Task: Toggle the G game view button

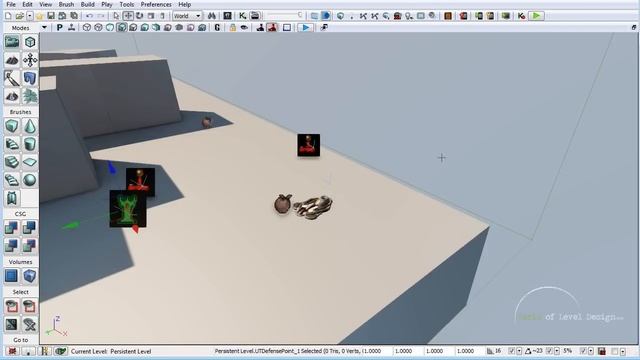Action: (217, 28)
